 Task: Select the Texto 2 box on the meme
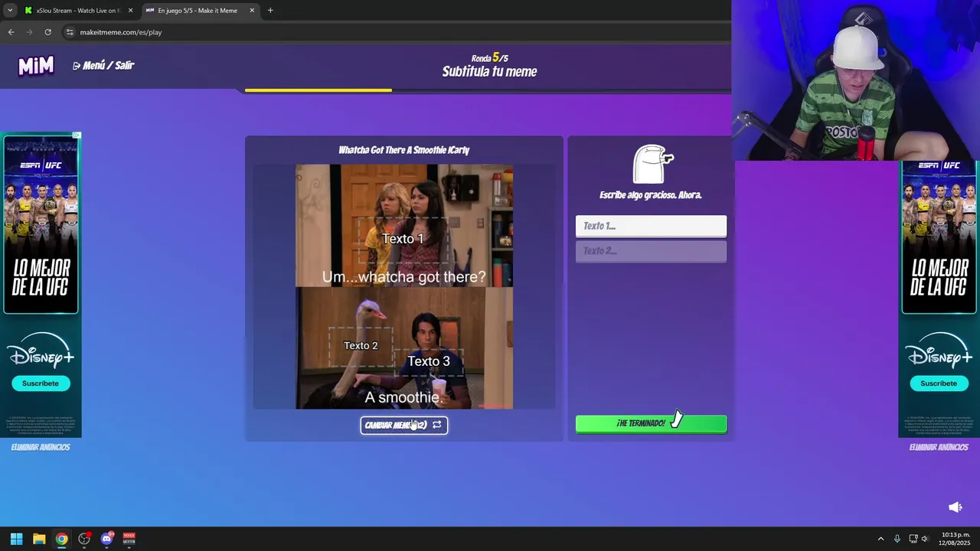[x=361, y=346]
